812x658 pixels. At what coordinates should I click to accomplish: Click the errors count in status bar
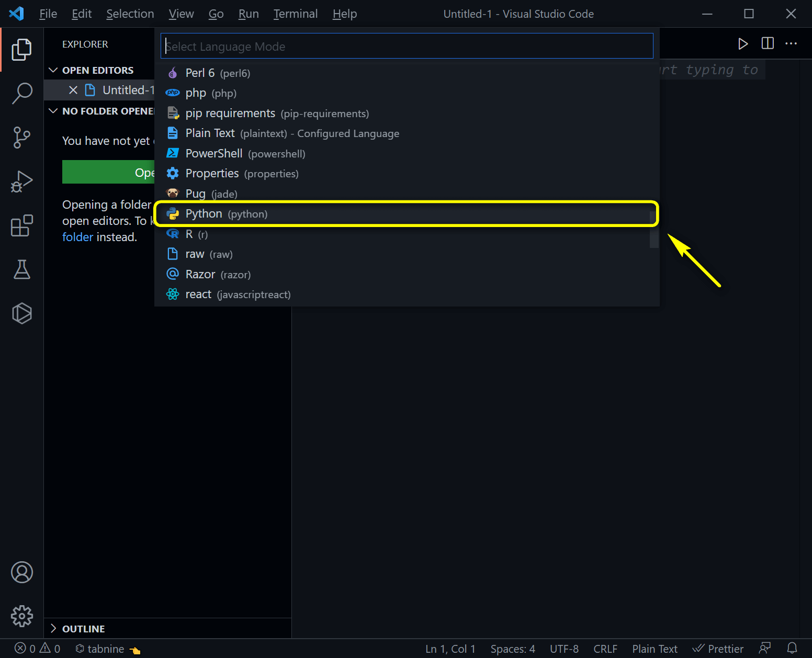click(x=25, y=649)
